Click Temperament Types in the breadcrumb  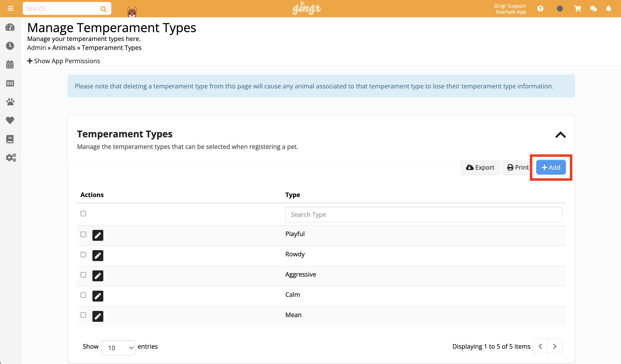coord(112,48)
